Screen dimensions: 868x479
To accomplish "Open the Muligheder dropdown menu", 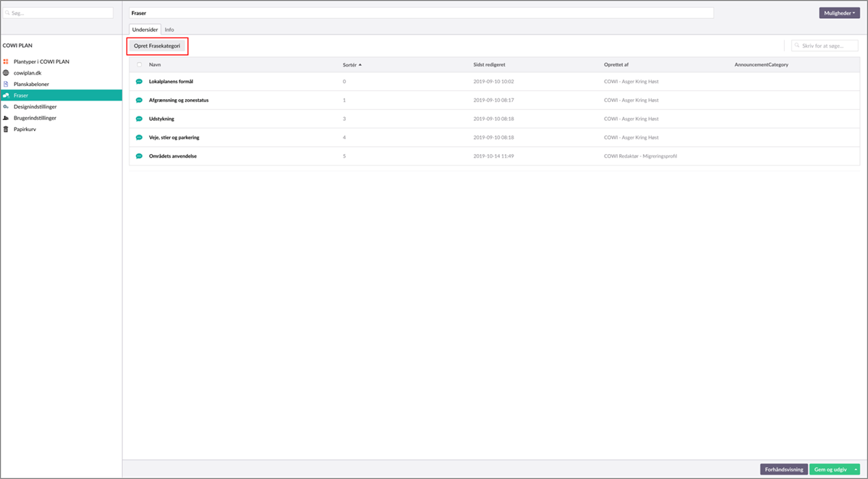I will pos(839,13).
